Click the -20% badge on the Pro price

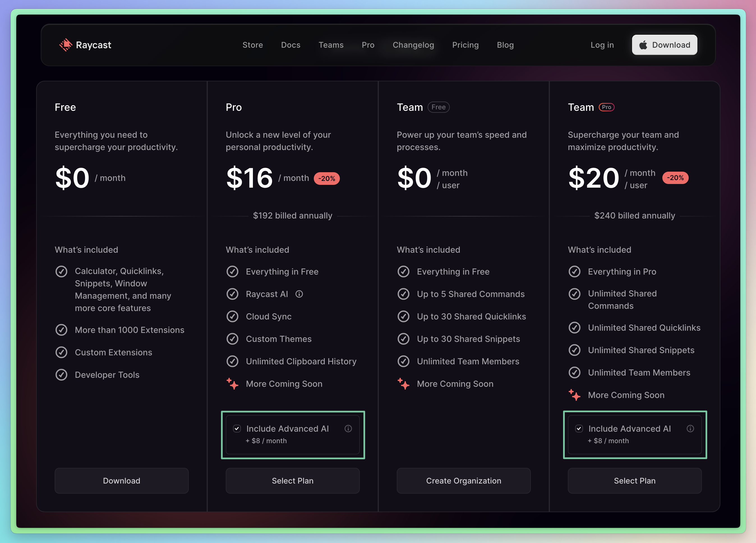point(327,178)
